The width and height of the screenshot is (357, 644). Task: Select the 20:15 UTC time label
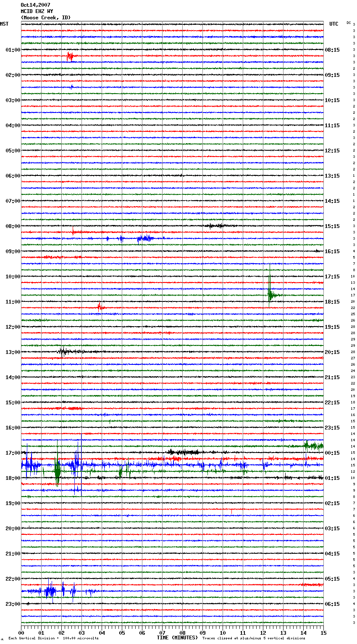pyautogui.click(x=332, y=352)
